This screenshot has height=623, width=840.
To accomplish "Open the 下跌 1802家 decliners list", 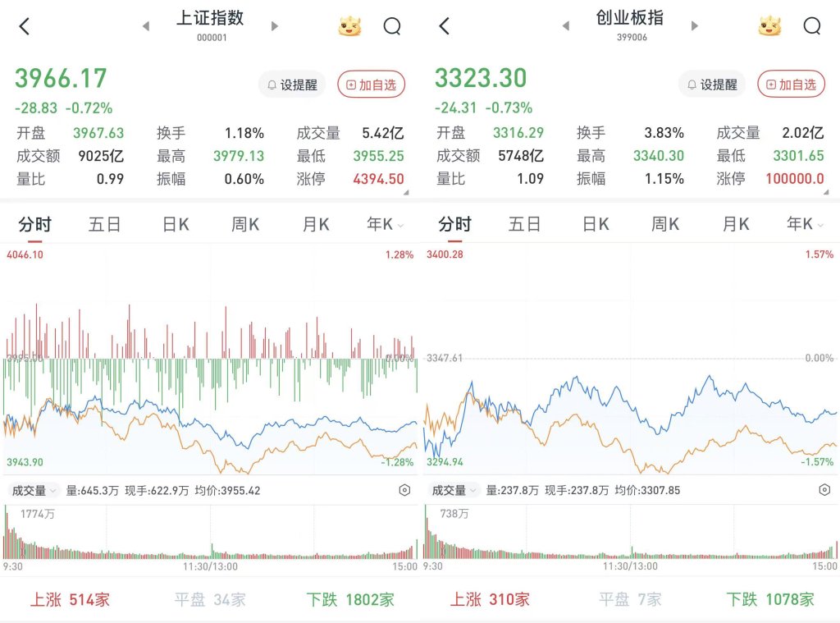I will click(350, 599).
